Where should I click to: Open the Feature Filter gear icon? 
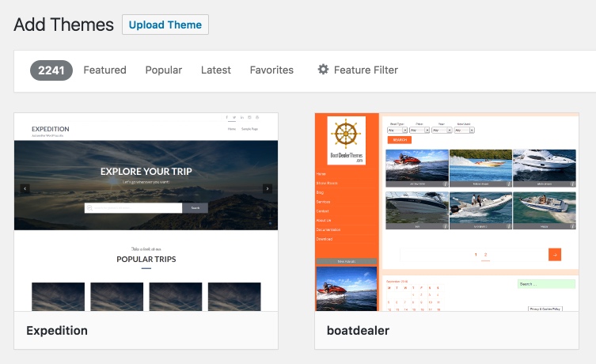(x=323, y=70)
